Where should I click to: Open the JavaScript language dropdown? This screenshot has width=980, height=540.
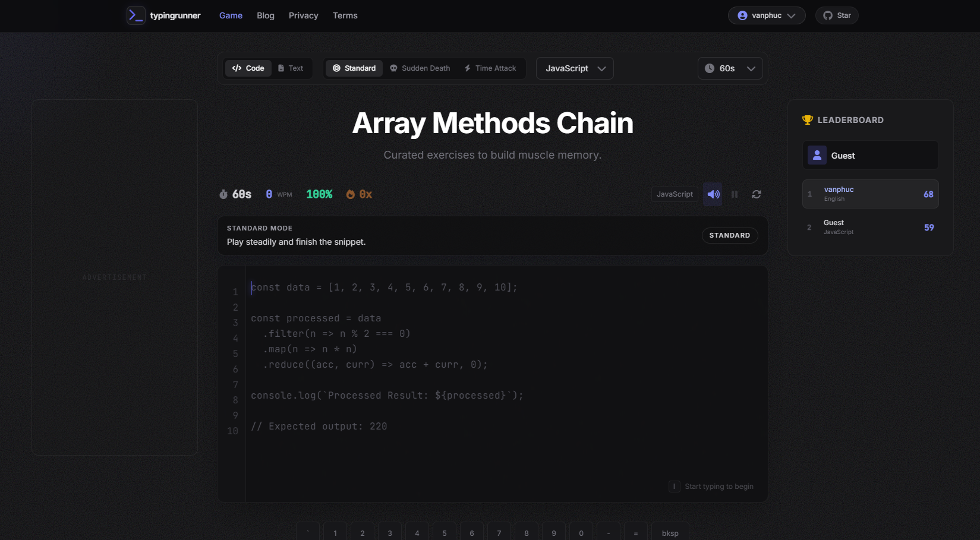[x=575, y=68]
